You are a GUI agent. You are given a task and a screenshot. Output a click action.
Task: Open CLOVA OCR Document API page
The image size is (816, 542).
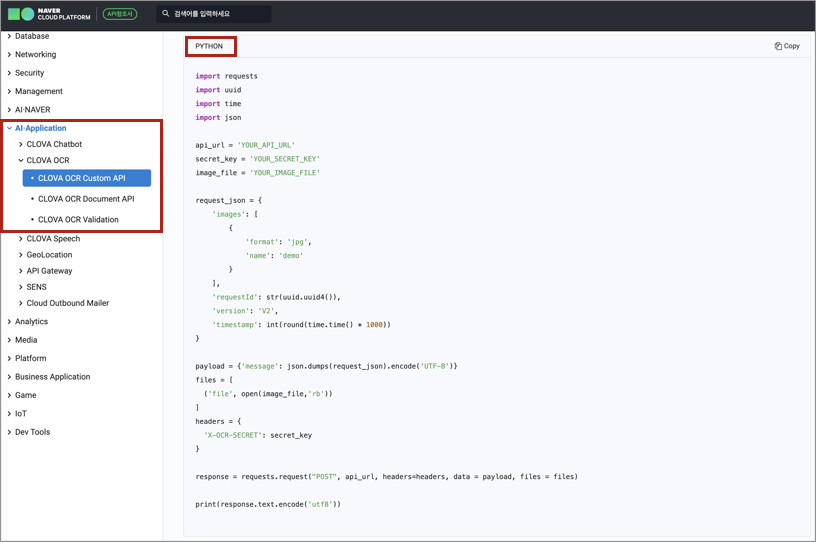tap(86, 199)
